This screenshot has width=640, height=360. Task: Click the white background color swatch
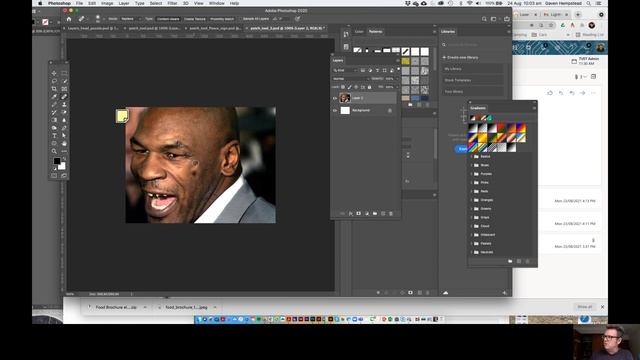click(62, 167)
